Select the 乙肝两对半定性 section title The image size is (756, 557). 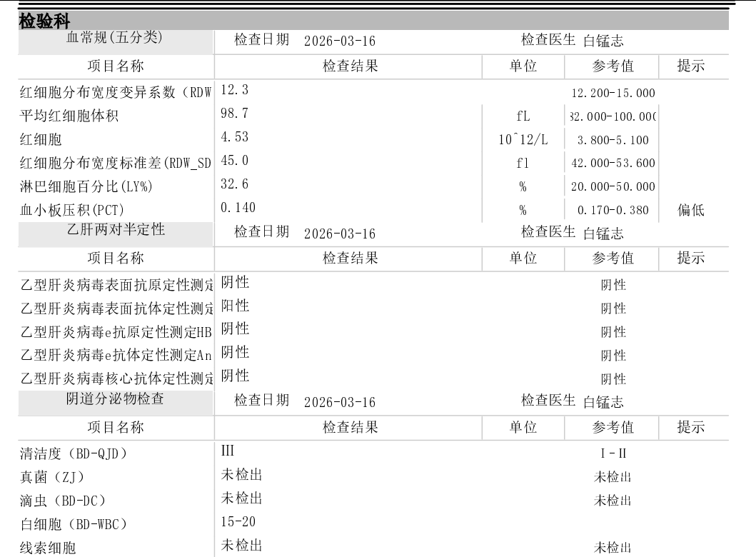click(115, 230)
